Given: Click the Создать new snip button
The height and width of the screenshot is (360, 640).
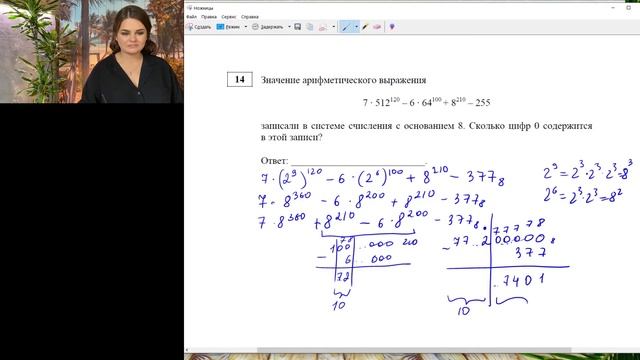Looking at the screenshot, I should pyautogui.click(x=199, y=27).
